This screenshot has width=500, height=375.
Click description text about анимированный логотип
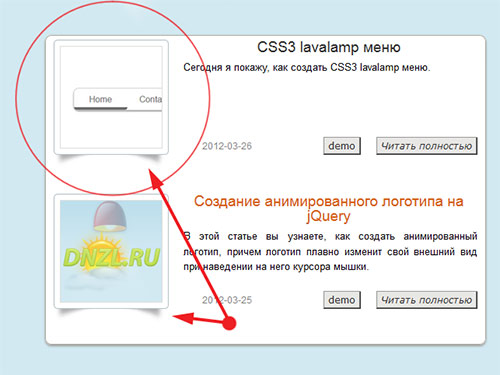tap(330, 252)
